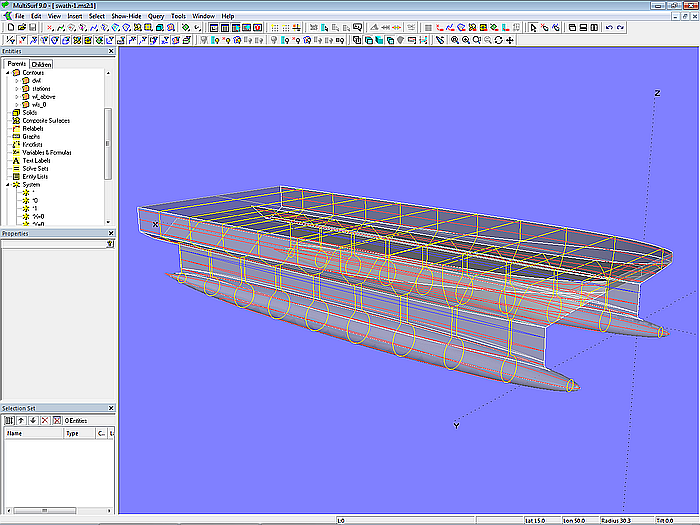This screenshot has height=525, width=700.
Task: Click the Redo arrow toolbar icon
Action: [x=621, y=28]
